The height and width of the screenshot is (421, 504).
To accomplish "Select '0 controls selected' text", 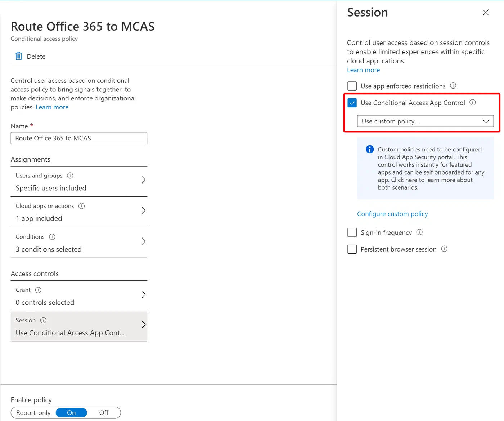I will [x=45, y=303].
